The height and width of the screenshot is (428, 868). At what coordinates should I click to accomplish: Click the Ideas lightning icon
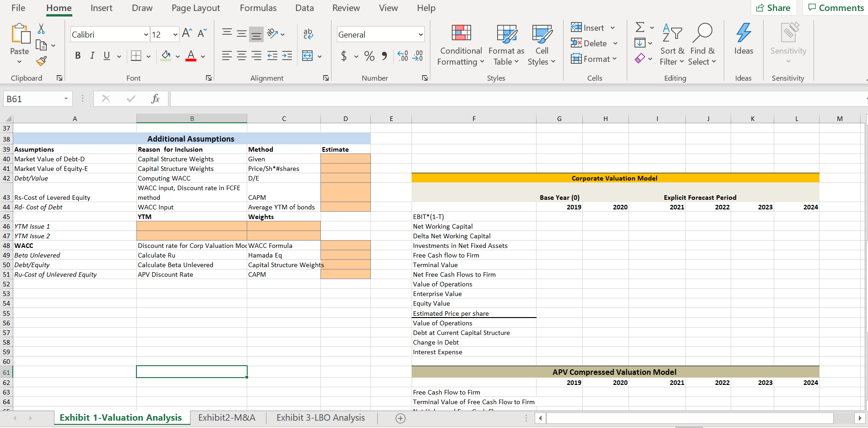743,33
